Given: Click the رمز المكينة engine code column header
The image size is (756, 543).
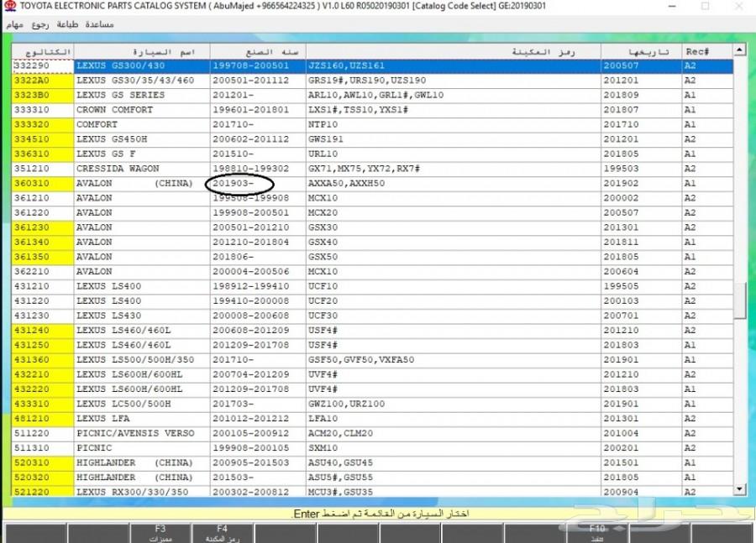Looking at the screenshot, I should [x=454, y=51].
